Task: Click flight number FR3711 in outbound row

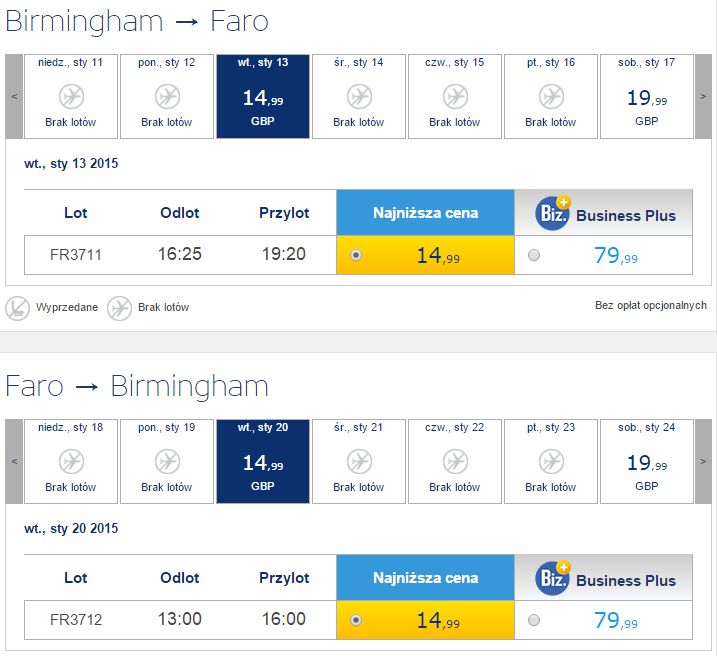Action: 76,255
